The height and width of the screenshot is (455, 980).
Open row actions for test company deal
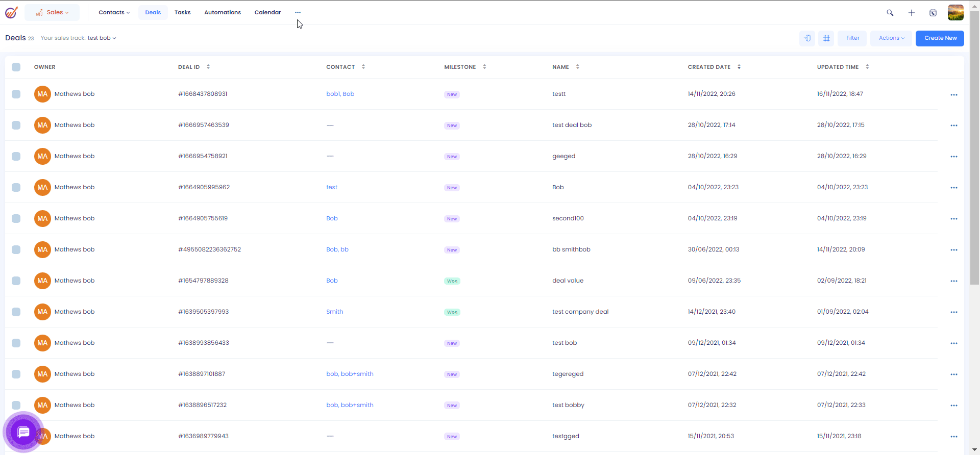tap(954, 312)
